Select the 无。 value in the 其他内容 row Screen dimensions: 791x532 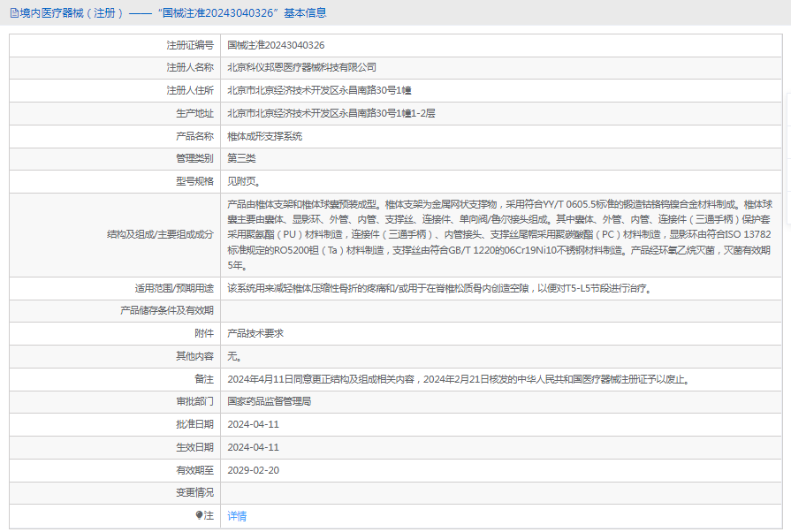click(234, 356)
